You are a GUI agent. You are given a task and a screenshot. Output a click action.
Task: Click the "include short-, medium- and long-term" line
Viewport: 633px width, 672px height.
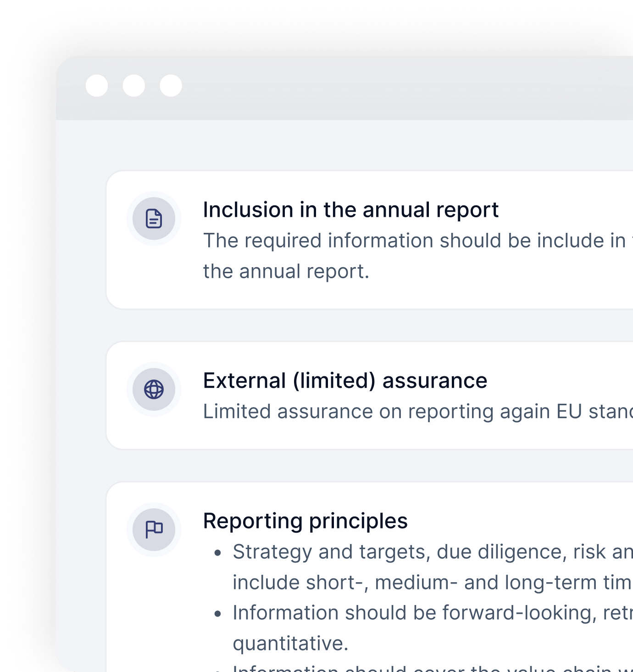[431, 583]
